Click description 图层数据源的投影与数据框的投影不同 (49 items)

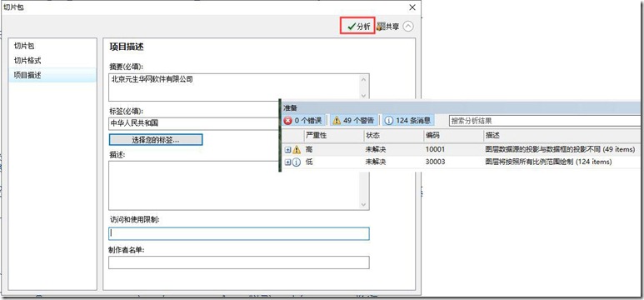click(560, 150)
